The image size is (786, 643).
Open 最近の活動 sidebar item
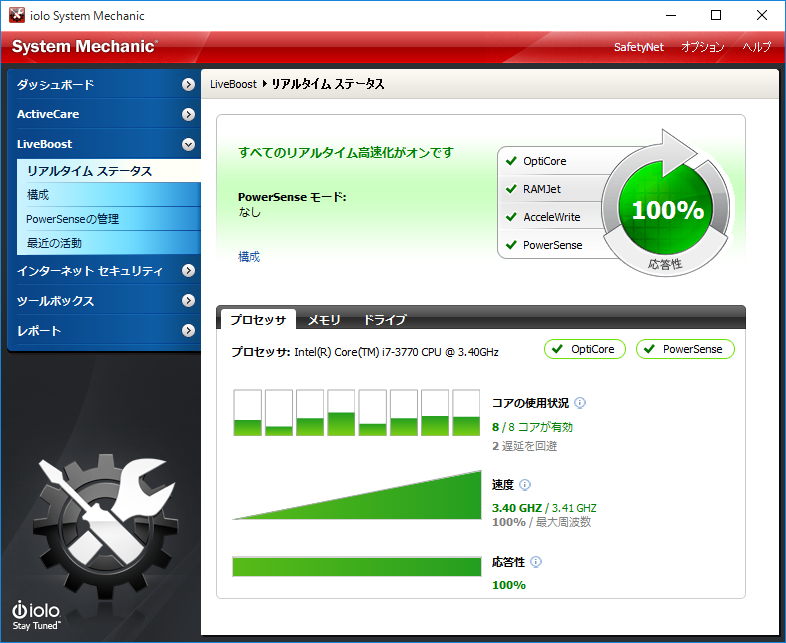pos(109,243)
